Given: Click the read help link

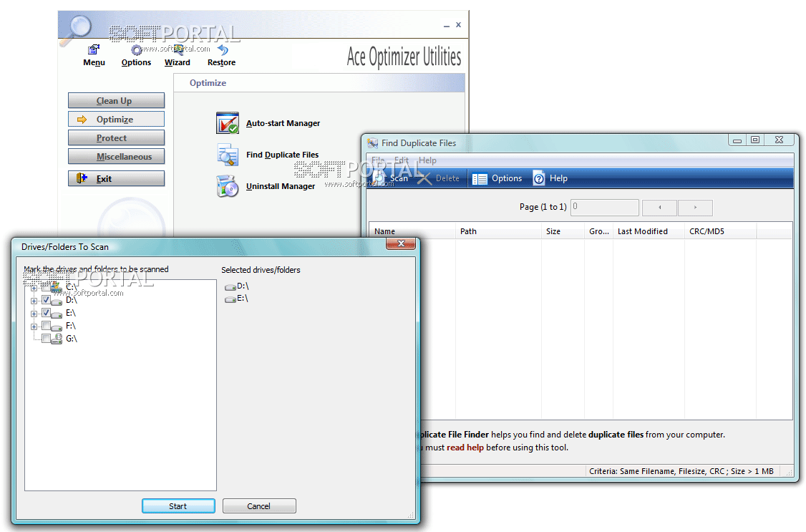Looking at the screenshot, I should (x=465, y=448).
